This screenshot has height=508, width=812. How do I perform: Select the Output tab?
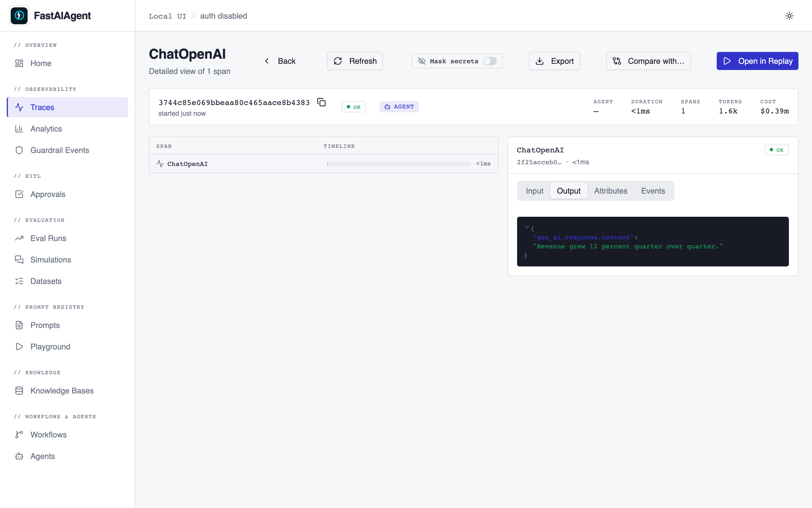click(x=569, y=191)
